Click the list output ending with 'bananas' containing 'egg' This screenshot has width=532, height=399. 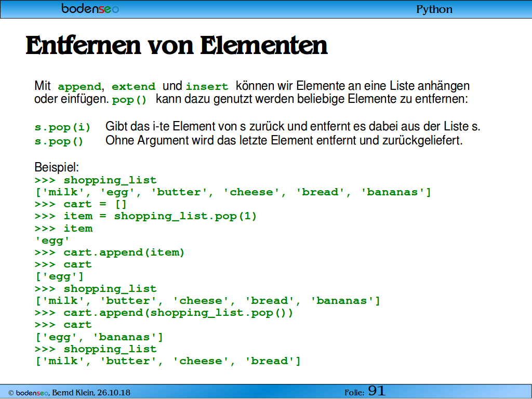[x=233, y=192]
